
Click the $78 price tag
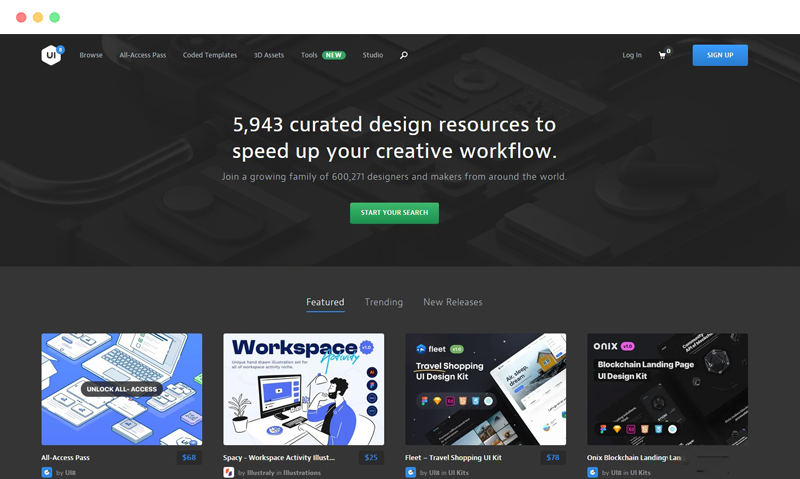[553, 458]
